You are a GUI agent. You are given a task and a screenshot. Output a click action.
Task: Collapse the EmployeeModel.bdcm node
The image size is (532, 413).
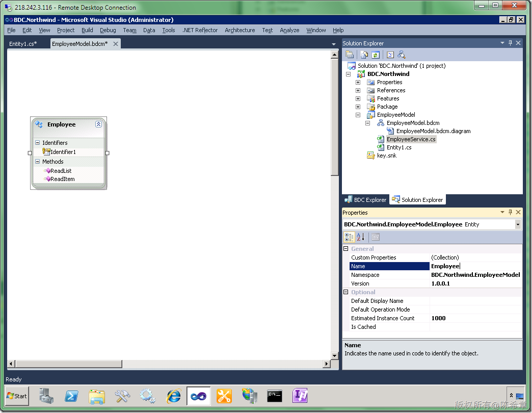point(367,123)
